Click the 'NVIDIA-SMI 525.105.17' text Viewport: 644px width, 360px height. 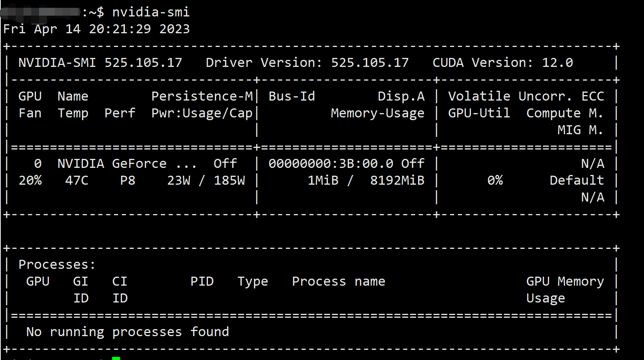coord(100,63)
